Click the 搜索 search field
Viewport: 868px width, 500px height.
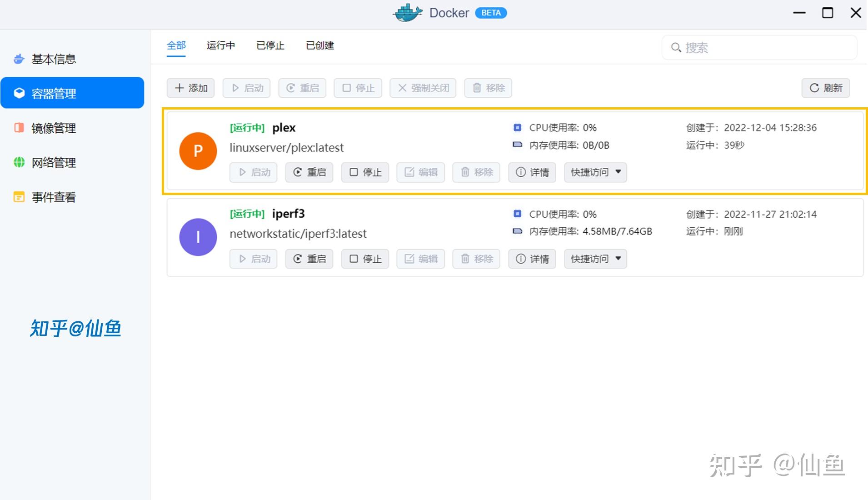759,47
